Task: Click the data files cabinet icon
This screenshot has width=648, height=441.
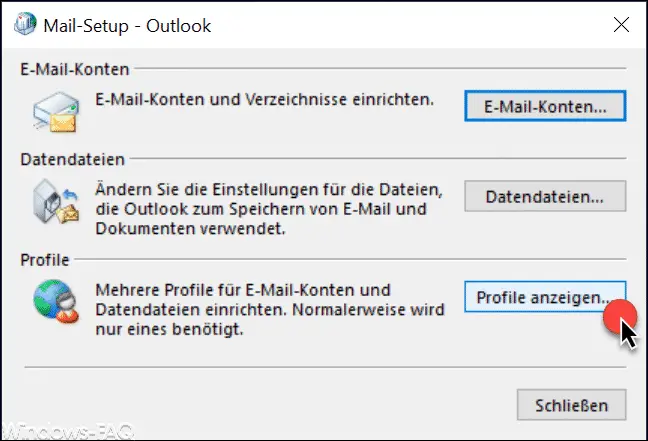Action: [x=56, y=201]
